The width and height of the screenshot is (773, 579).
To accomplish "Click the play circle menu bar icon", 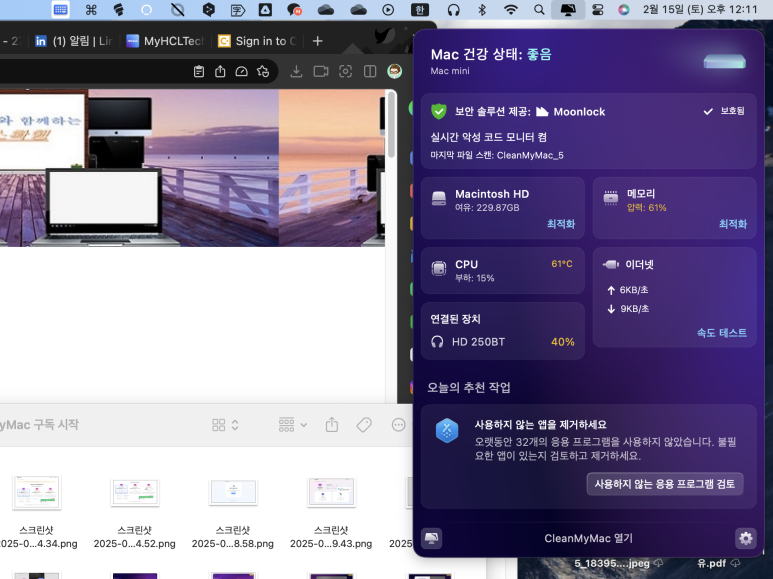I will pyautogui.click(x=388, y=9).
